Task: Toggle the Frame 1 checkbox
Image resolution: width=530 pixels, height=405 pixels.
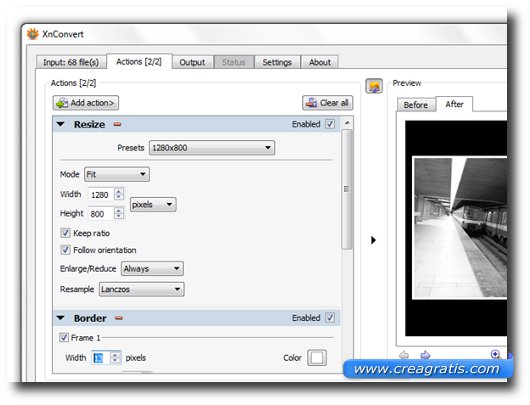Action: [x=64, y=337]
